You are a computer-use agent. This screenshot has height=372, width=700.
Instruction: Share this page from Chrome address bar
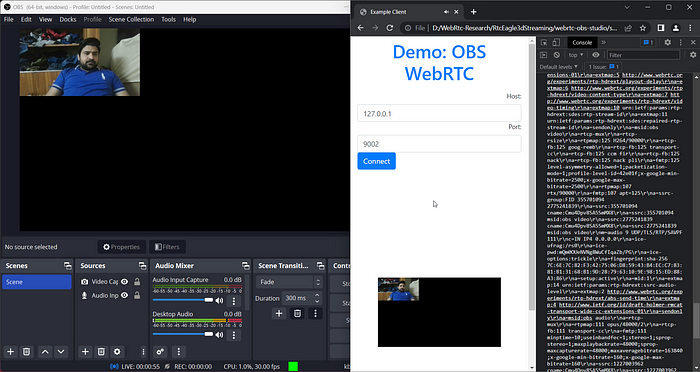pos(628,28)
